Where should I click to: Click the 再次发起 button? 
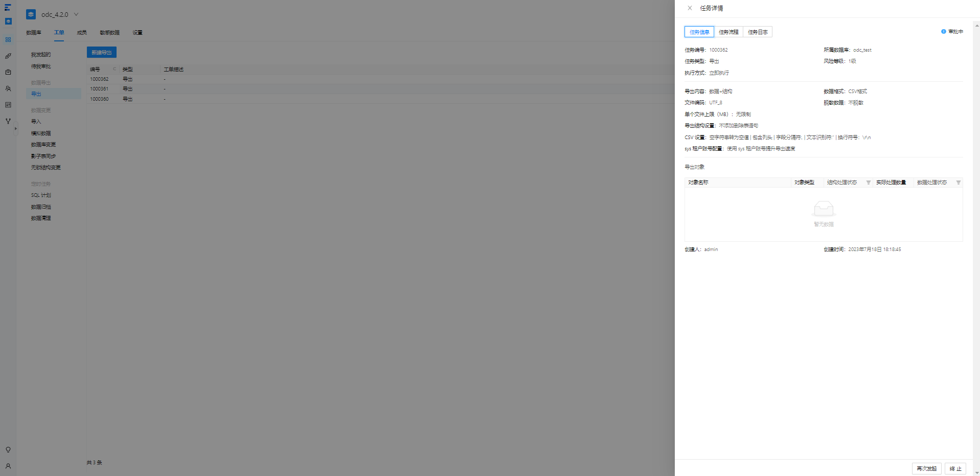click(926, 468)
